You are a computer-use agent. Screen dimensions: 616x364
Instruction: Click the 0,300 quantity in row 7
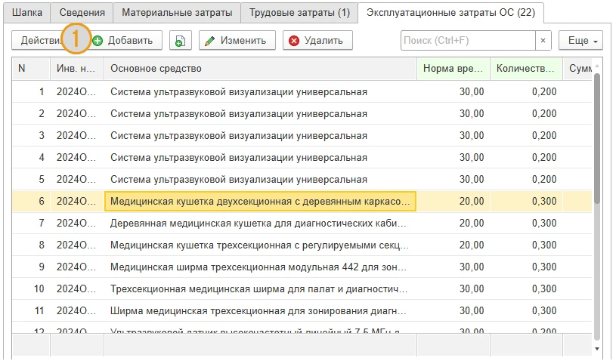[x=526, y=224]
